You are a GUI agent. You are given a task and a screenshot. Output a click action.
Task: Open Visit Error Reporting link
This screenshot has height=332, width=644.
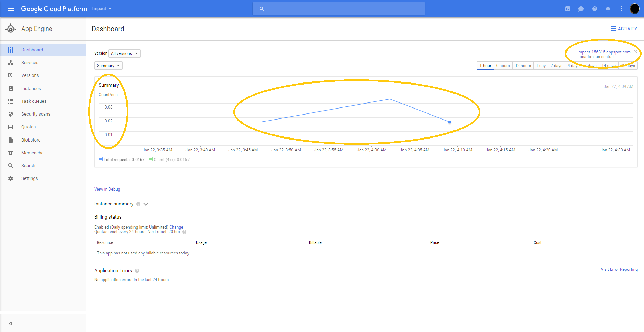[619, 270]
